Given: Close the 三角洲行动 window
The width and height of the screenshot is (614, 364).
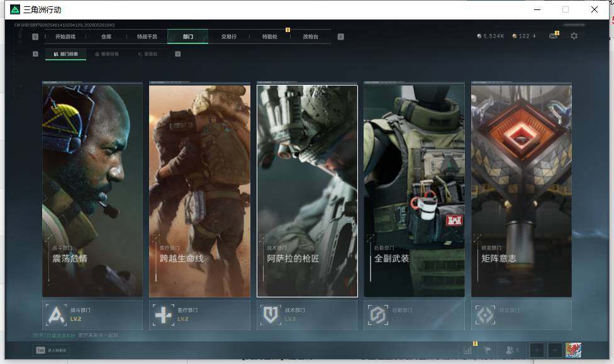Looking at the screenshot, I should point(594,9).
